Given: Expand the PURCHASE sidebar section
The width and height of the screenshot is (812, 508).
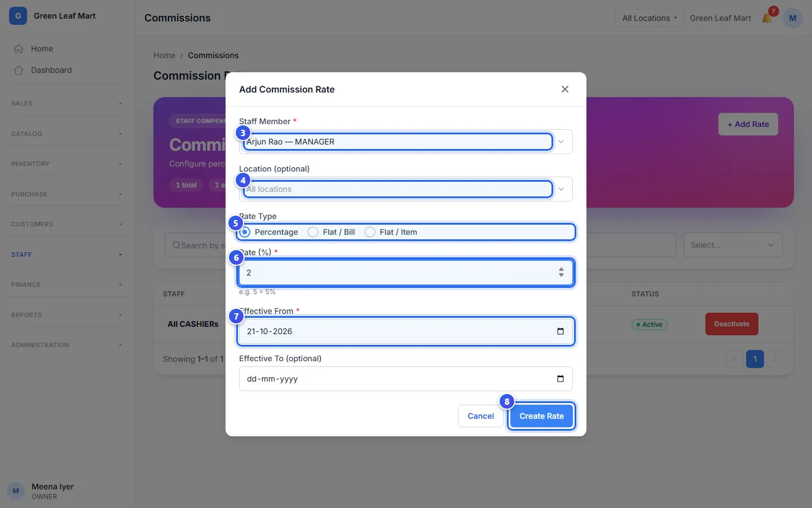Looking at the screenshot, I should coord(67,194).
